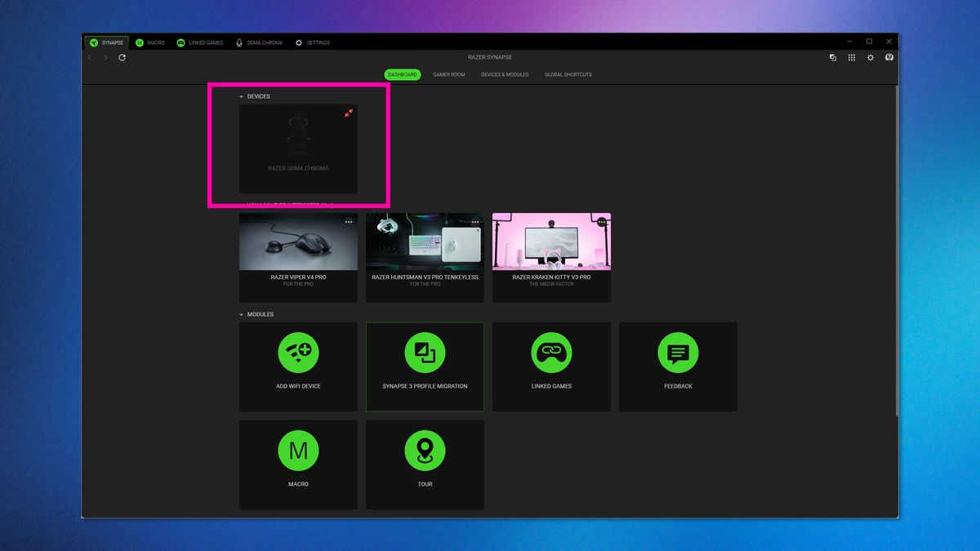Collapse the Modules section
Image resolution: width=980 pixels, height=551 pixels.
pos(242,315)
